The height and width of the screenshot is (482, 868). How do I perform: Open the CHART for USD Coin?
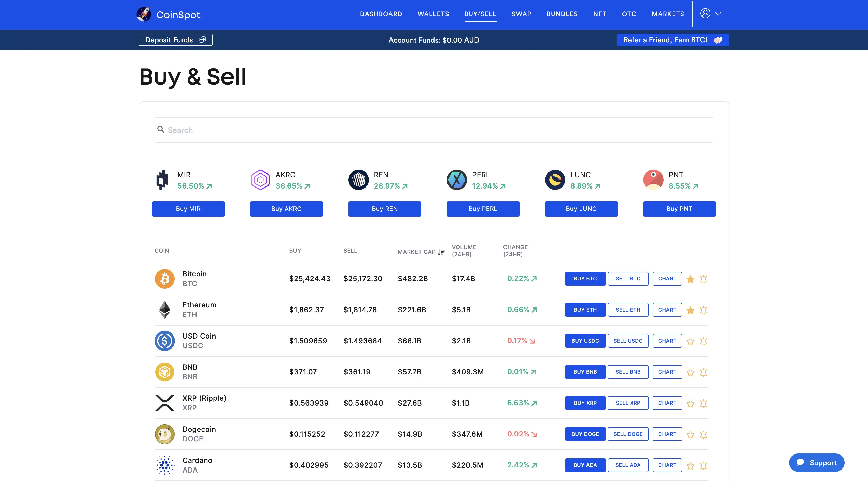pyautogui.click(x=667, y=341)
